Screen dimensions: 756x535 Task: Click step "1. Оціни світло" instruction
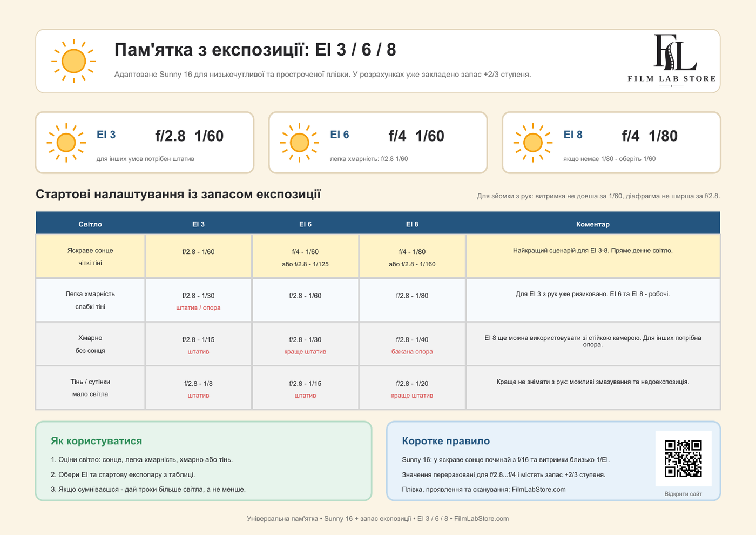(142, 460)
